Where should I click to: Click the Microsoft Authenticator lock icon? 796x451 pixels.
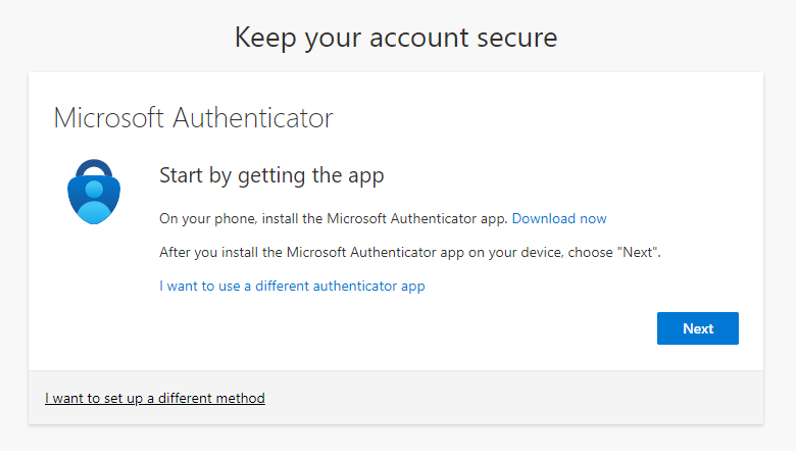coord(94,191)
